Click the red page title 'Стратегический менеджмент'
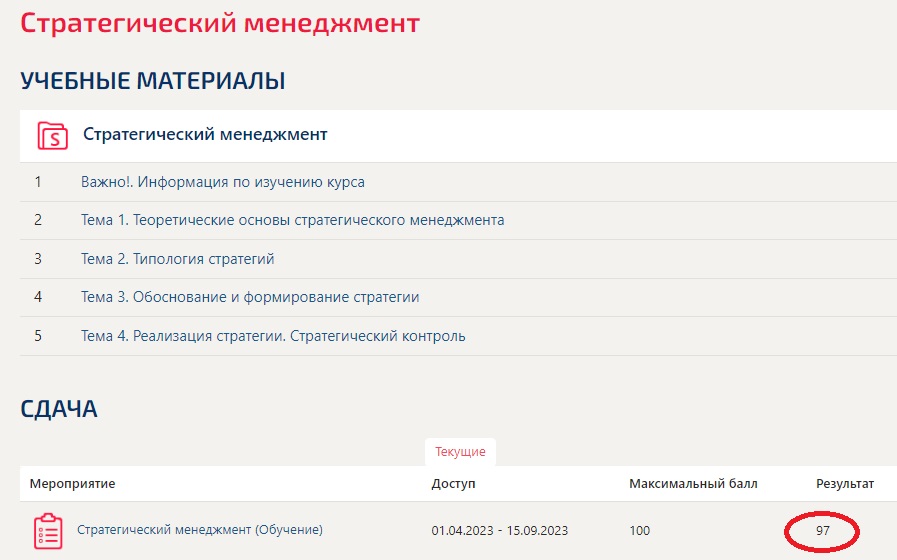The width and height of the screenshot is (897, 560). (220, 24)
